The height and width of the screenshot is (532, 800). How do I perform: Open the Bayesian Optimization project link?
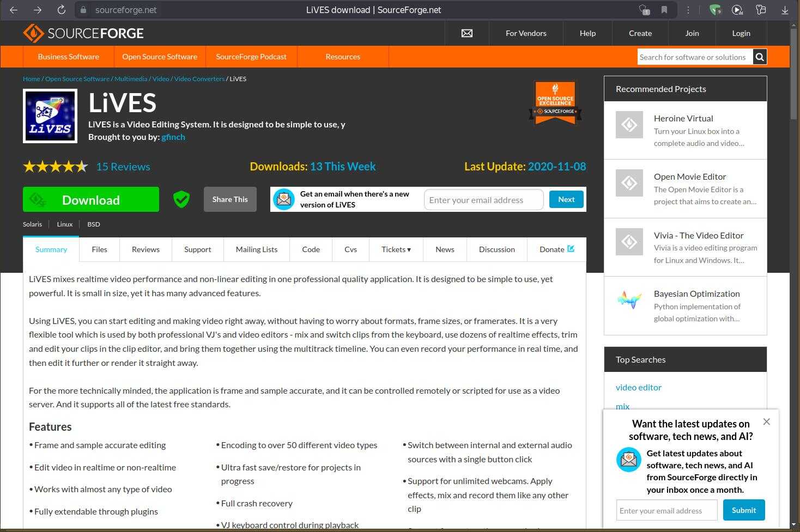[x=697, y=293]
